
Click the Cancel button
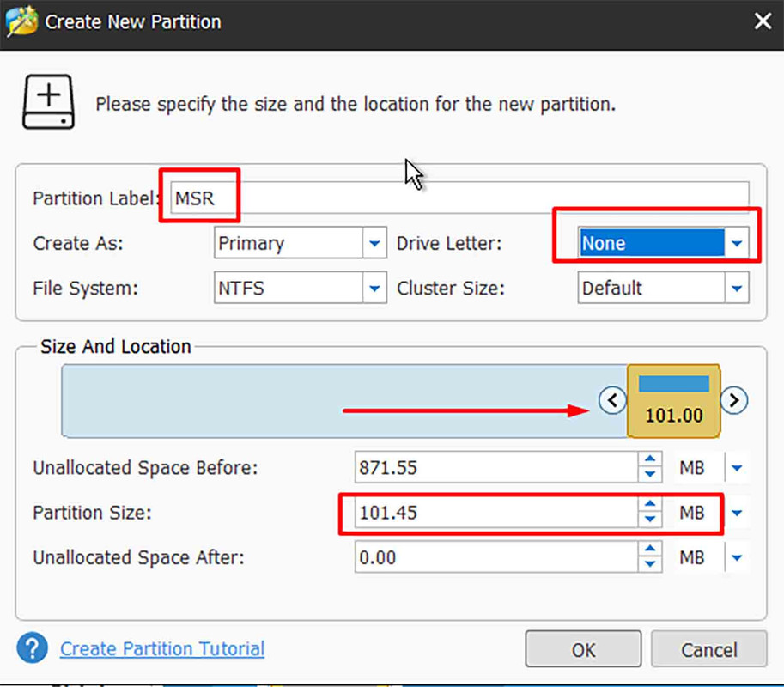coord(709,649)
